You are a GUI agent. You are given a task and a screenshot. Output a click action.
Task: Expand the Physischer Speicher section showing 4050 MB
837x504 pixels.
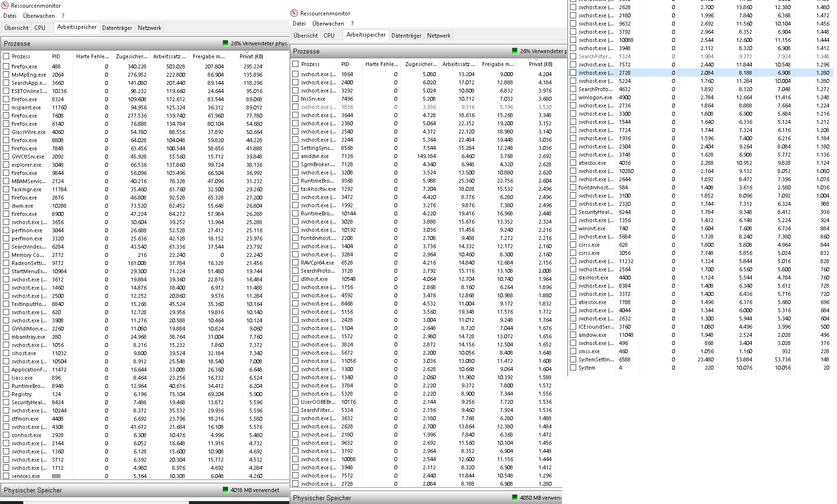pos(426,498)
